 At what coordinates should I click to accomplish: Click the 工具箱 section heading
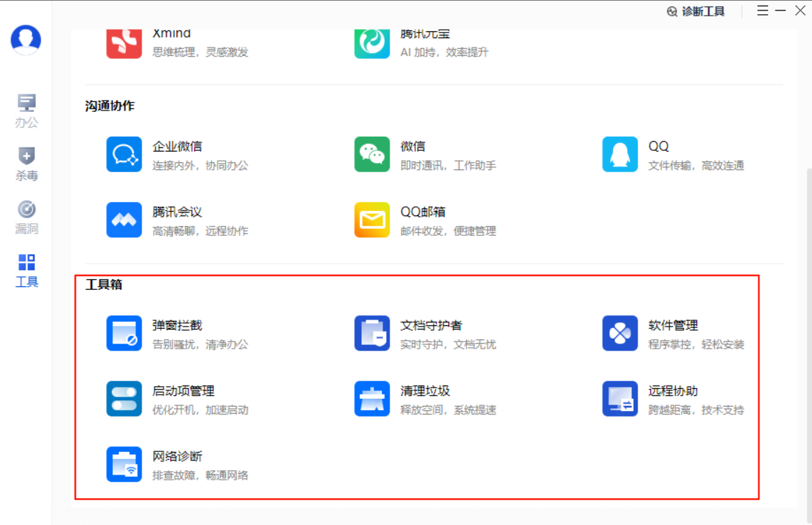[103, 285]
